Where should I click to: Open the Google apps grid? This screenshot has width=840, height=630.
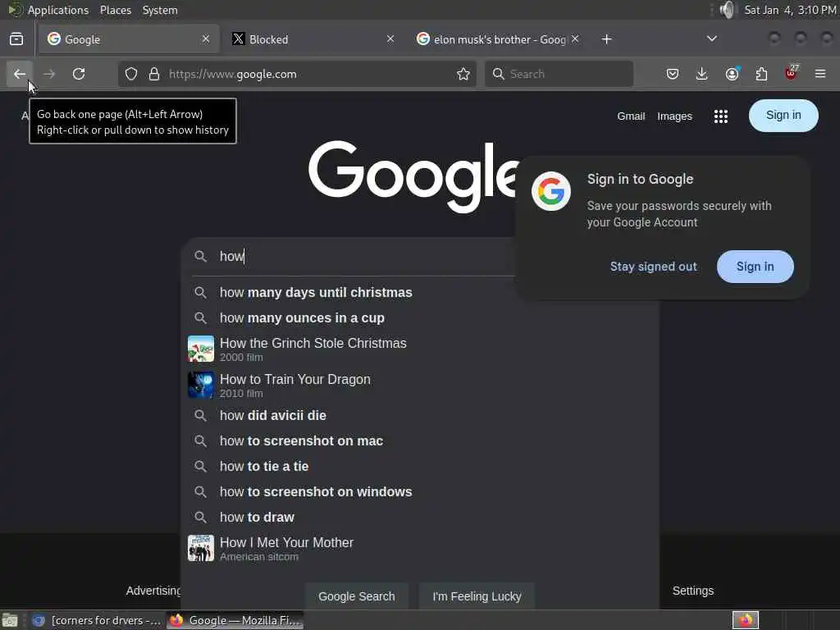pos(721,116)
